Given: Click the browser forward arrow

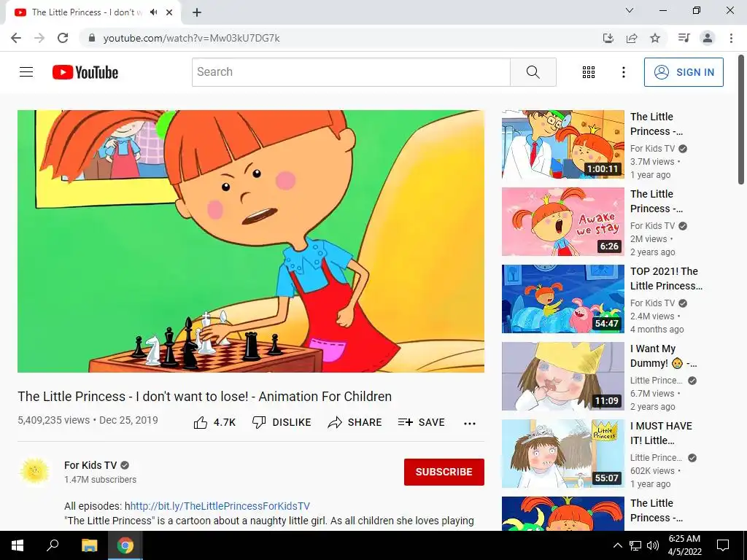Looking at the screenshot, I should [x=39, y=38].
